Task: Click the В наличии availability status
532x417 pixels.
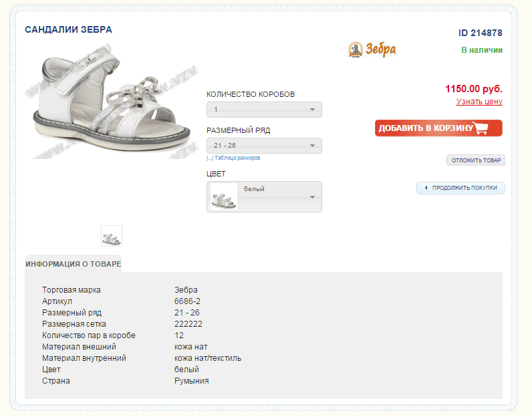Action: click(482, 50)
